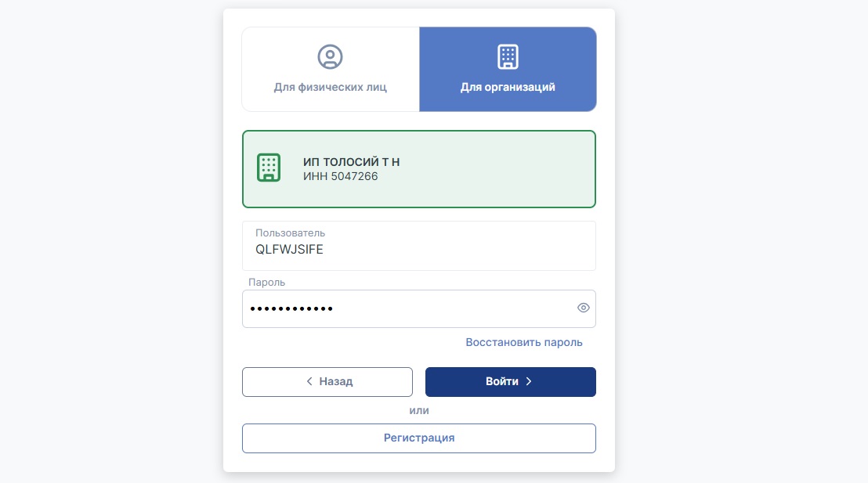The width and height of the screenshot is (868, 483).
Task: Log in with the Войти button
Action: (511, 382)
